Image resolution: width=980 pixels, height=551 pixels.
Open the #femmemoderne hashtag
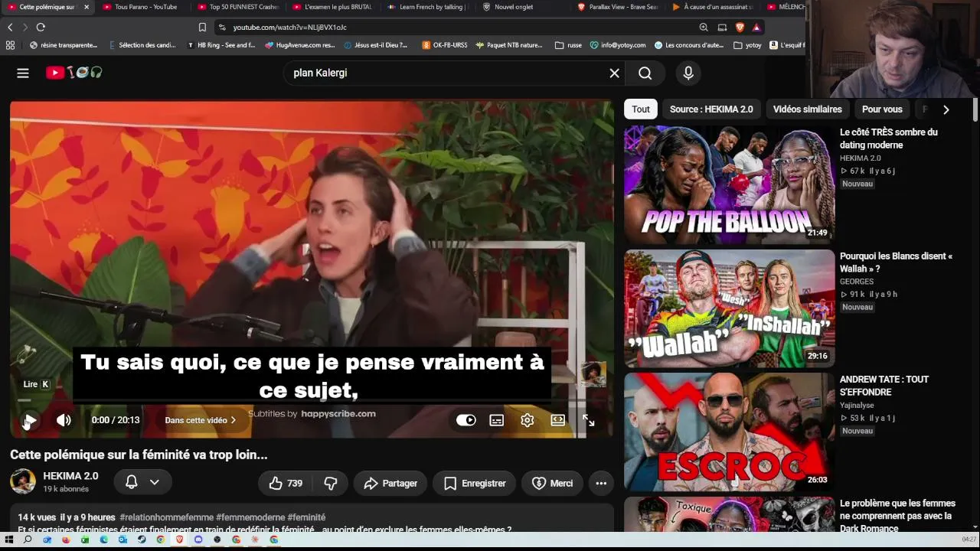pos(250,517)
